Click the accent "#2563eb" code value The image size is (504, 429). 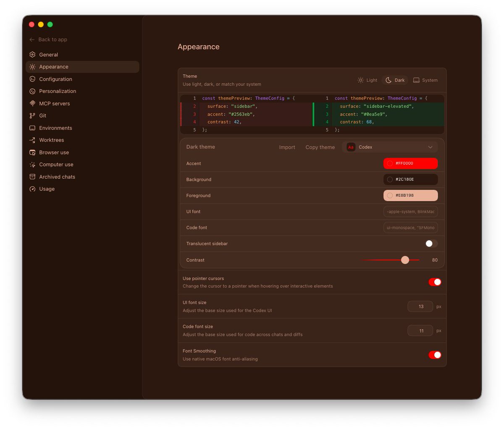coord(241,114)
